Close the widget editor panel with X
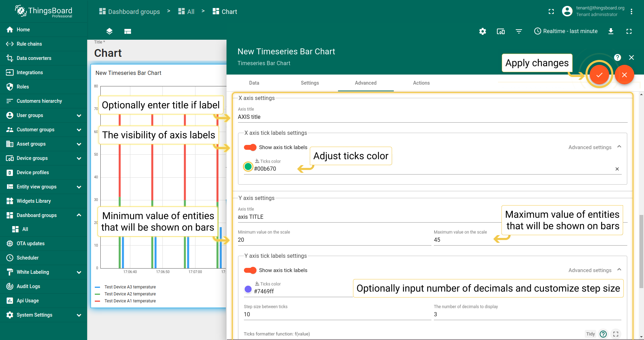The height and width of the screenshot is (340, 644). [631, 57]
